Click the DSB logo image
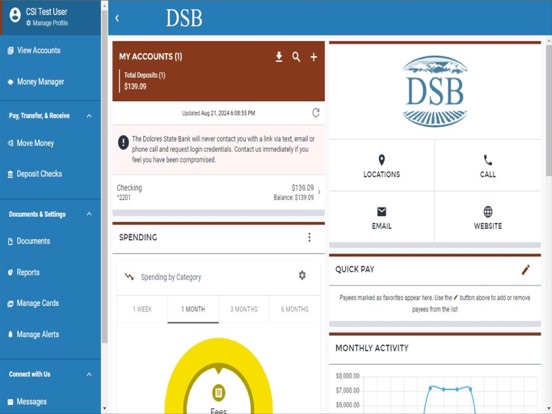 pyautogui.click(x=435, y=91)
